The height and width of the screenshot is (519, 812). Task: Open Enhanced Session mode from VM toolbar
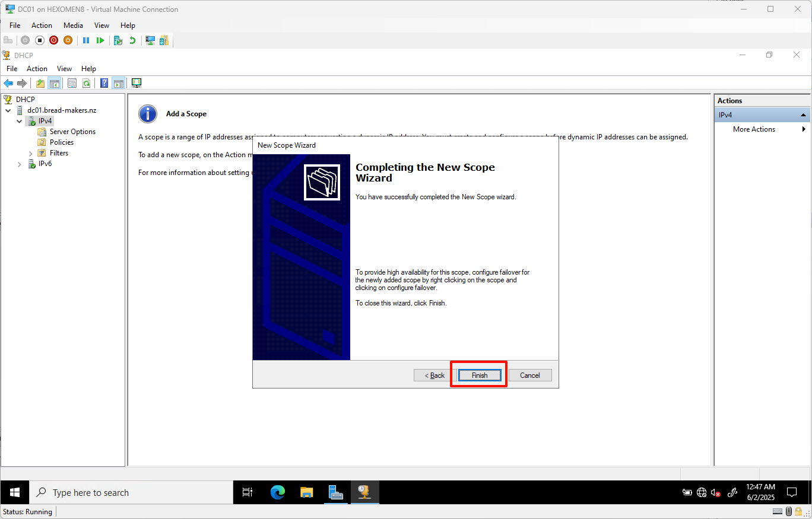point(150,40)
